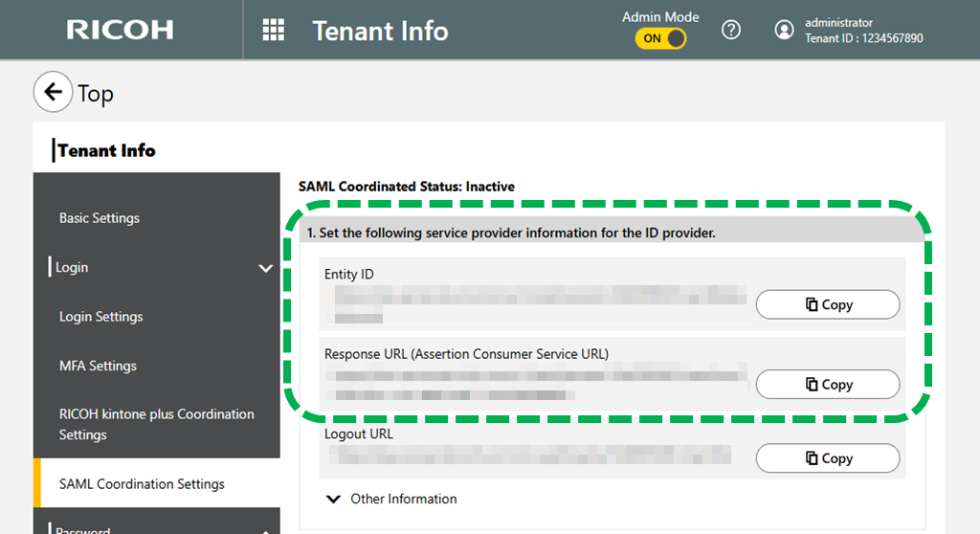Copy the Response URL value
Viewport: 980px width, 534px height.
(x=828, y=384)
